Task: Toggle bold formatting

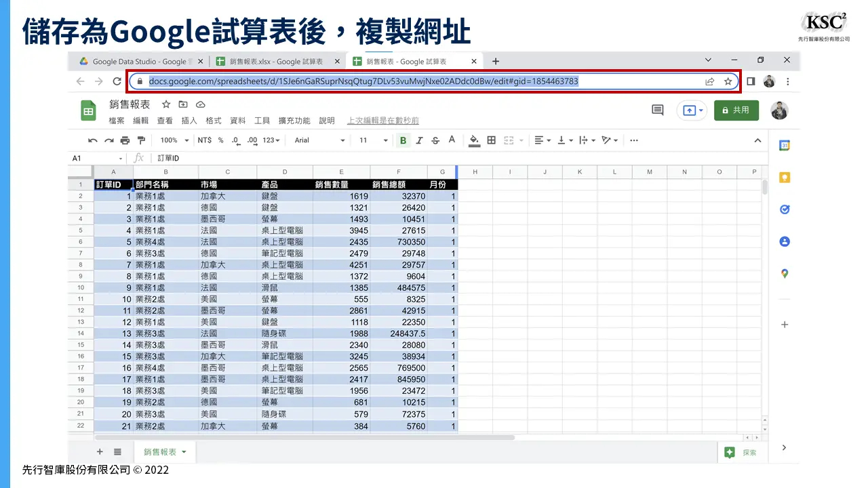Action: coord(403,140)
